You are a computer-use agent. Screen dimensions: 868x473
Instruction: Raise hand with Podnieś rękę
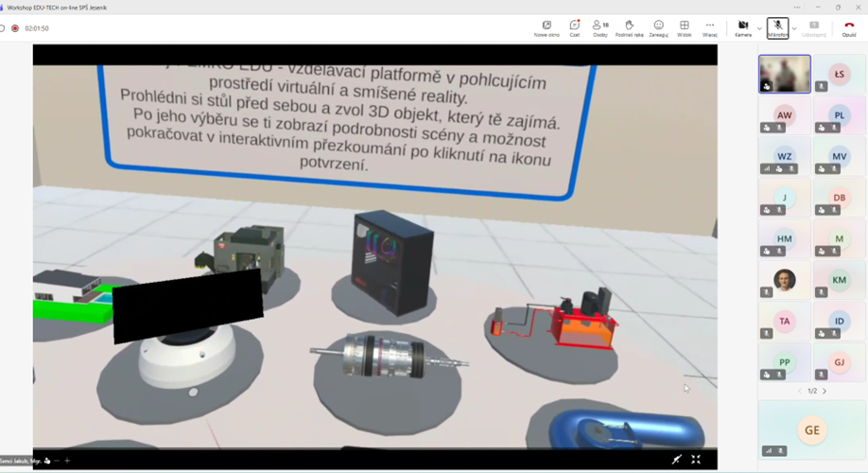tap(629, 28)
